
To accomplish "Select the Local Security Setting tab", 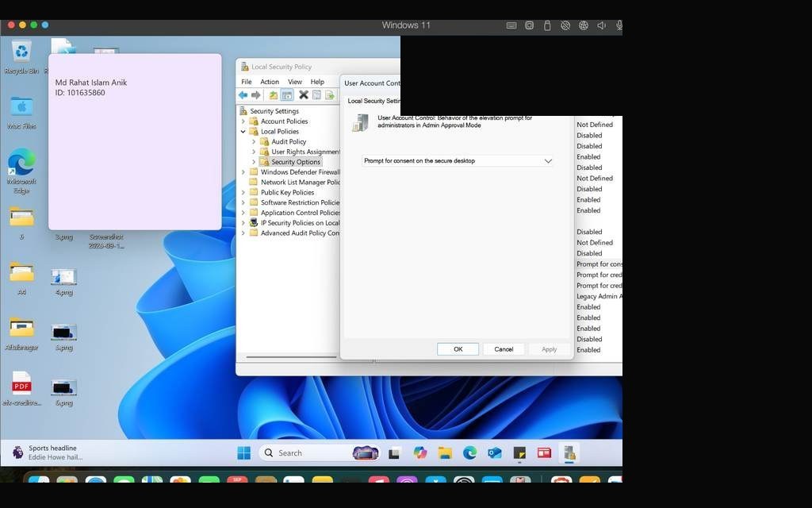I will click(373, 101).
